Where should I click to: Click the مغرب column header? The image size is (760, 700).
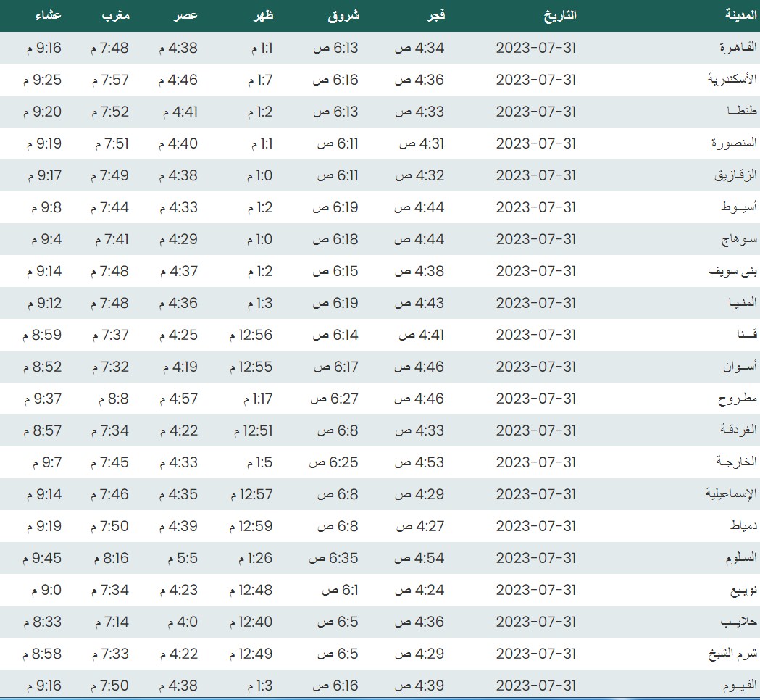tap(115, 15)
